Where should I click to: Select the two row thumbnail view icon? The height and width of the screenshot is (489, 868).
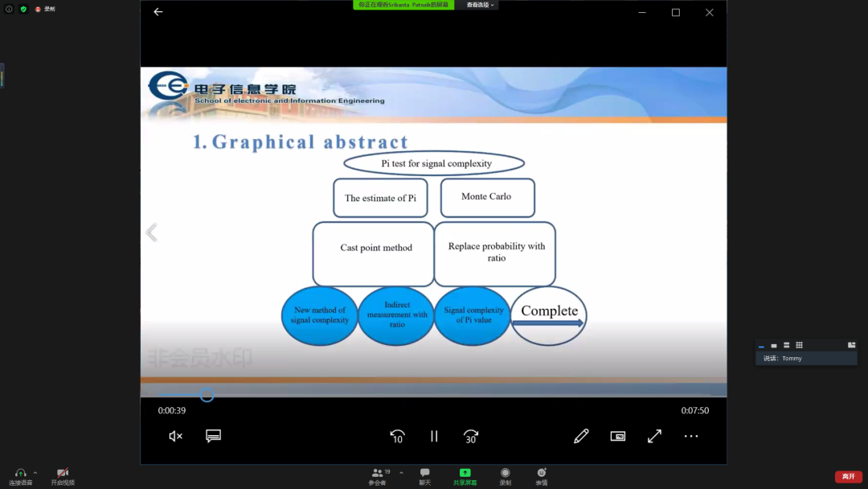787,346
